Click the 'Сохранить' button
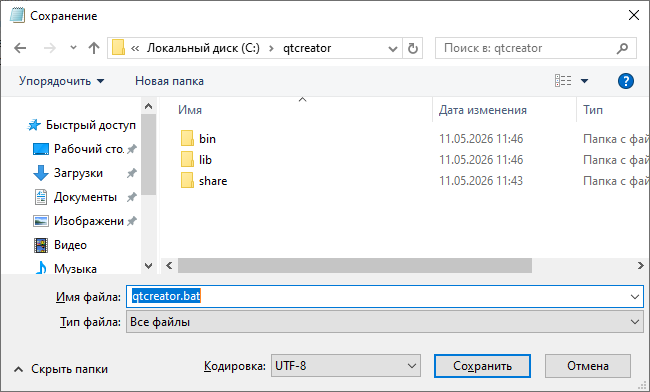The height and width of the screenshot is (392, 650). 482,366
